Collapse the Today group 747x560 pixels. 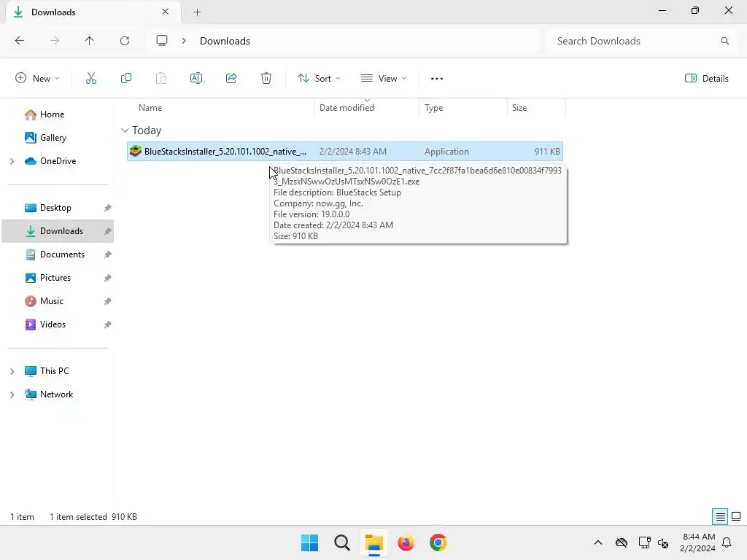coord(125,131)
